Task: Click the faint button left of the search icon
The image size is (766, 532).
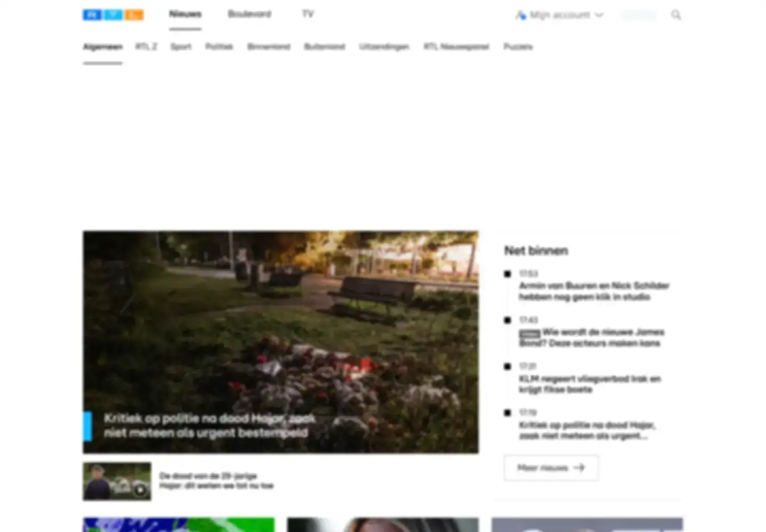Action: click(x=639, y=15)
